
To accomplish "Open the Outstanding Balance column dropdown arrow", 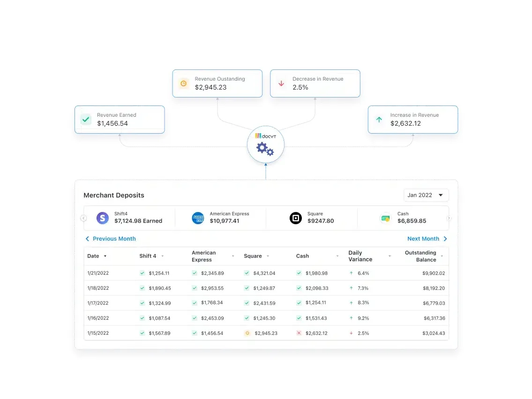I will 442,256.
